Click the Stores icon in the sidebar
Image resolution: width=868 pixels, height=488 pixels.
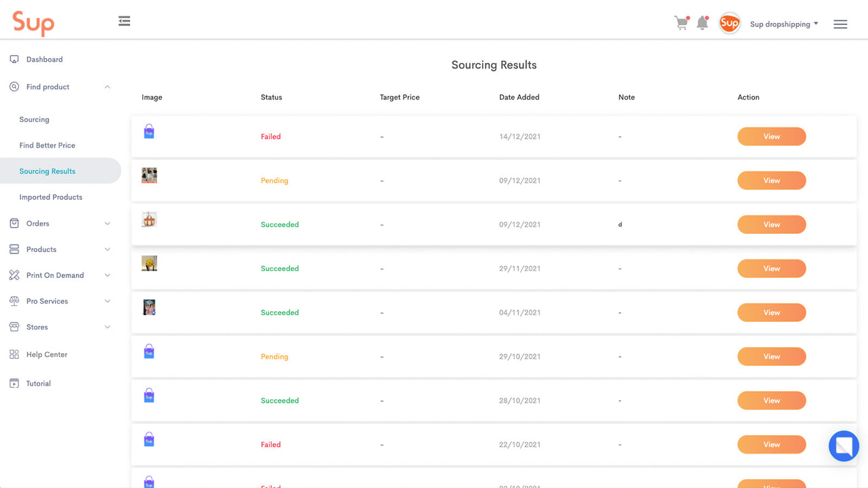point(14,327)
